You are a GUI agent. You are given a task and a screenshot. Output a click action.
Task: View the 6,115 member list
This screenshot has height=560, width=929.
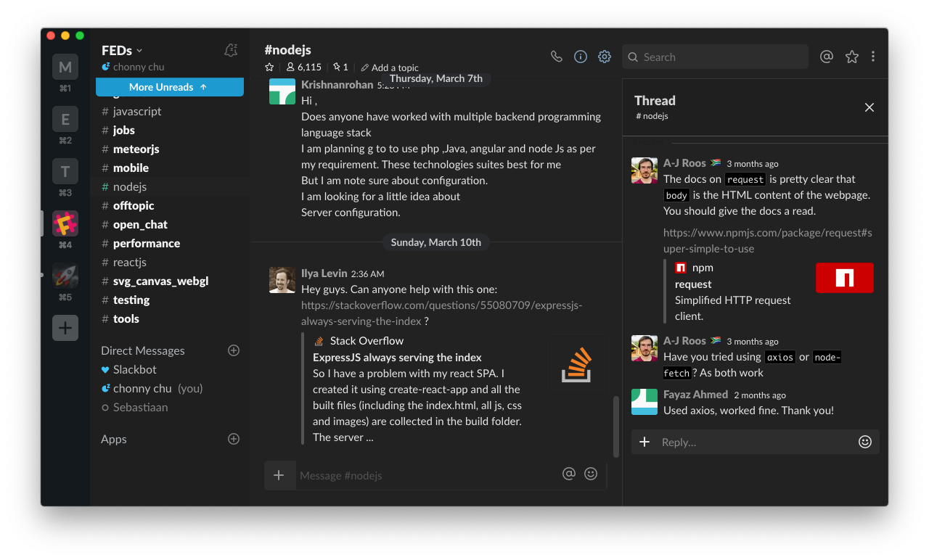(x=303, y=67)
